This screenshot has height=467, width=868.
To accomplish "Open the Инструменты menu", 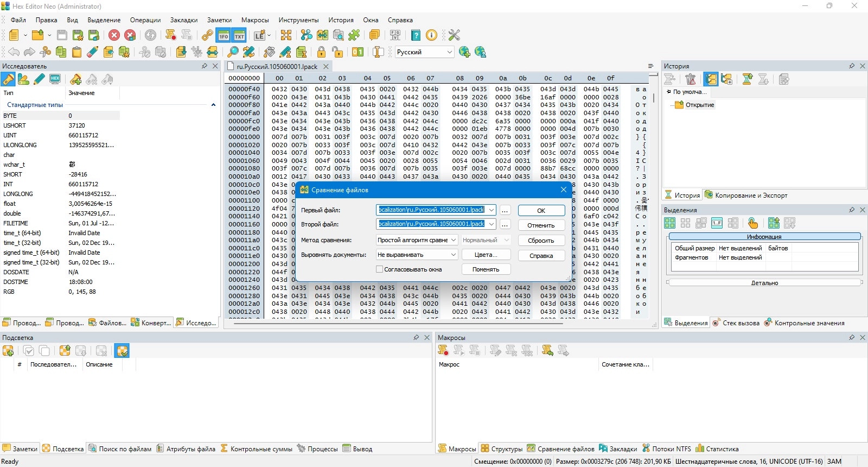I will pos(298,20).
